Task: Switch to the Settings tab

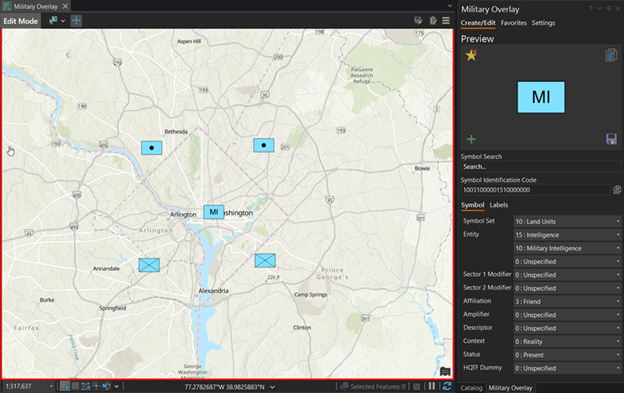Action: pos(543,23)
